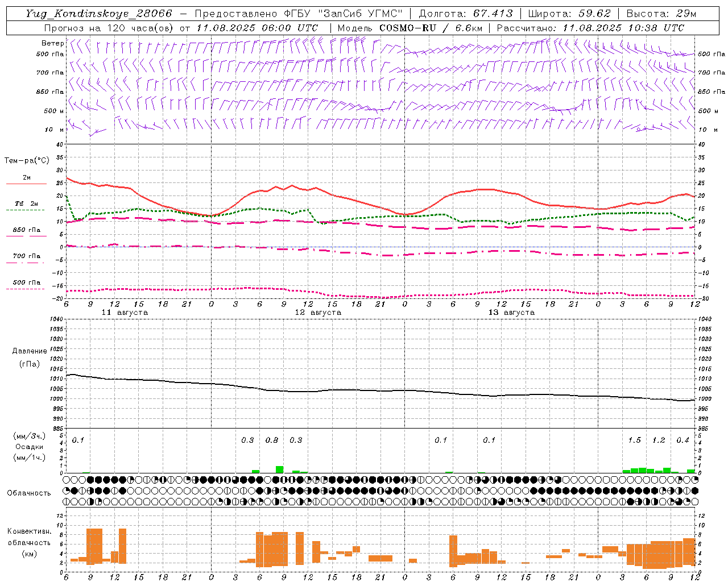728x582 pixels.
Task: Click the Ветер panel label
Action: point(52,43)
